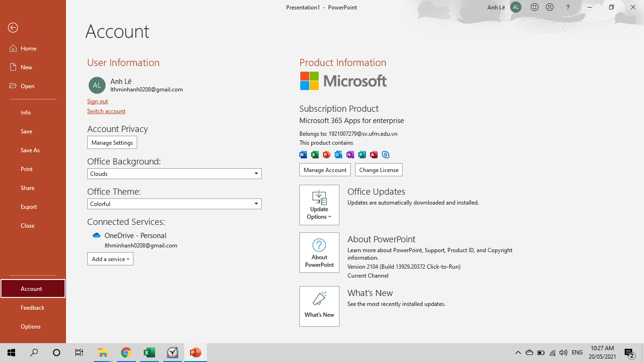Open Print in the sidebar

(33, 169)
